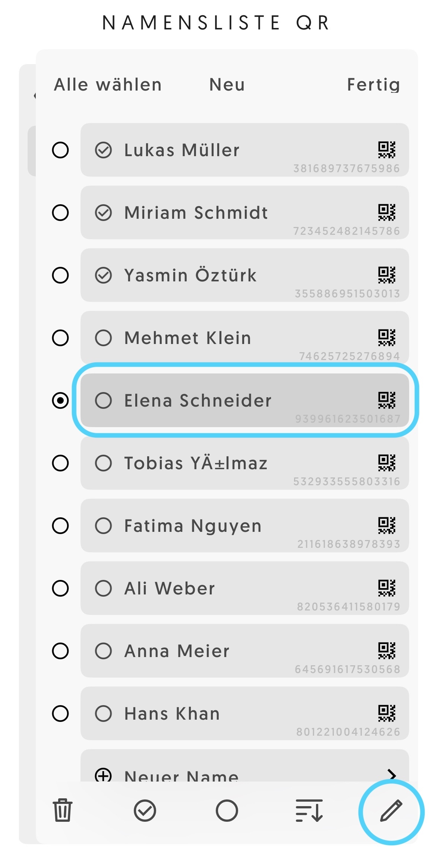Select radio button left of Ali Weber
The image size is (436, 868).
coord(60,588)
